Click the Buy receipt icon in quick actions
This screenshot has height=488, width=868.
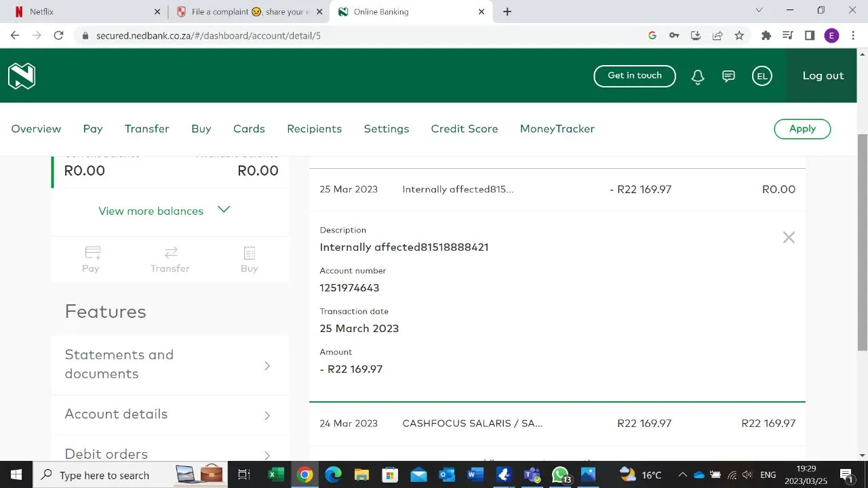[250, 253]
